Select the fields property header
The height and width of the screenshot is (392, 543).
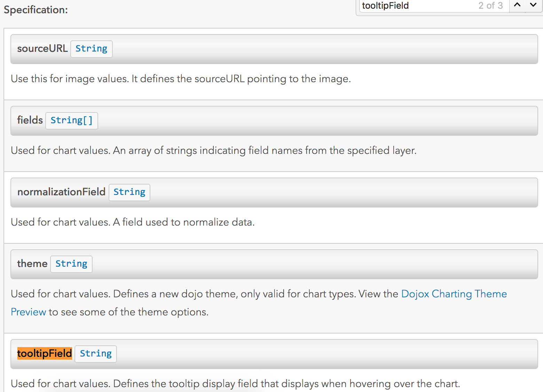pos(274,121)
